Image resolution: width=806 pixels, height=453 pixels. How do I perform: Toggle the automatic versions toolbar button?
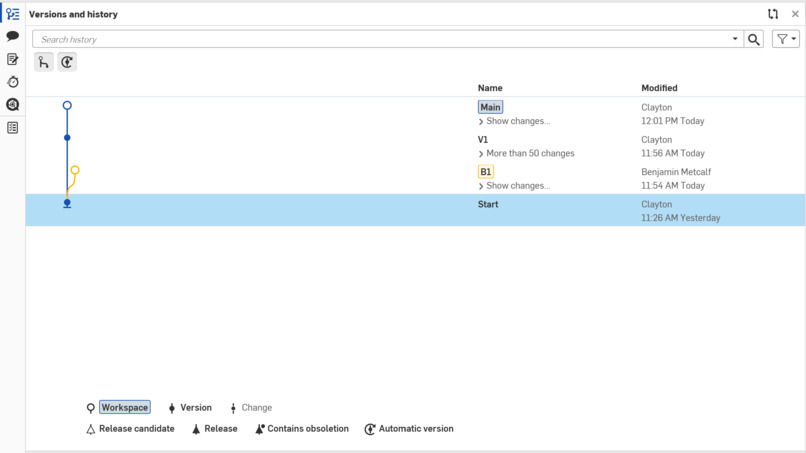(67, 62)
